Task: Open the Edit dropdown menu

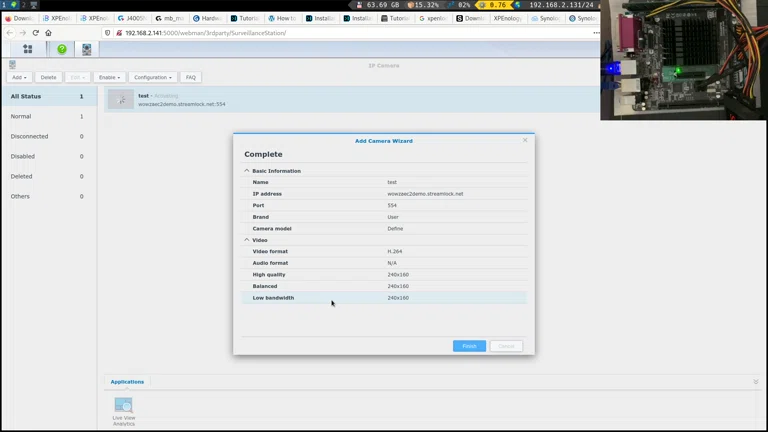Action: [77, 77]
